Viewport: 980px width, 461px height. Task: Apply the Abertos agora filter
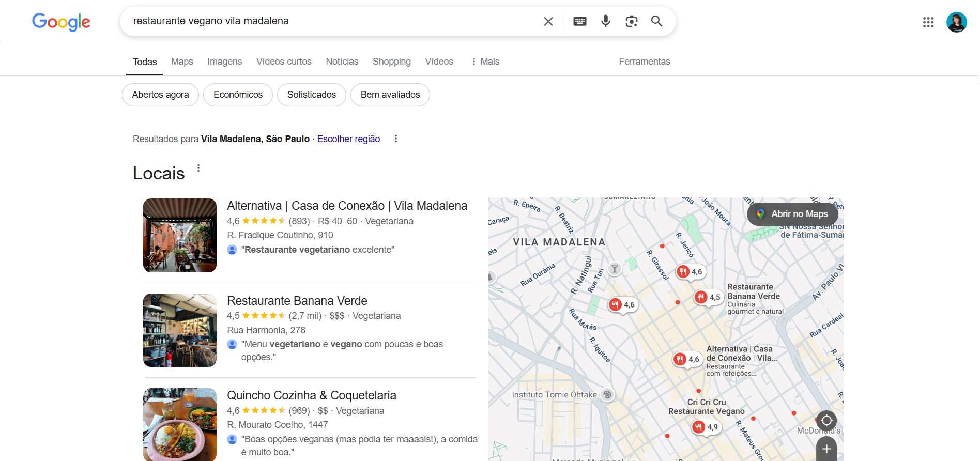[x=160, y=95]
